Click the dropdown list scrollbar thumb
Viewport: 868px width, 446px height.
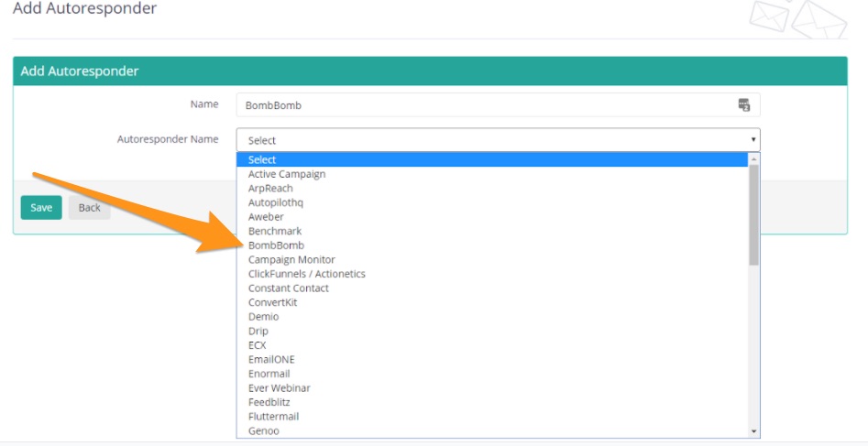tap(753, 214)
